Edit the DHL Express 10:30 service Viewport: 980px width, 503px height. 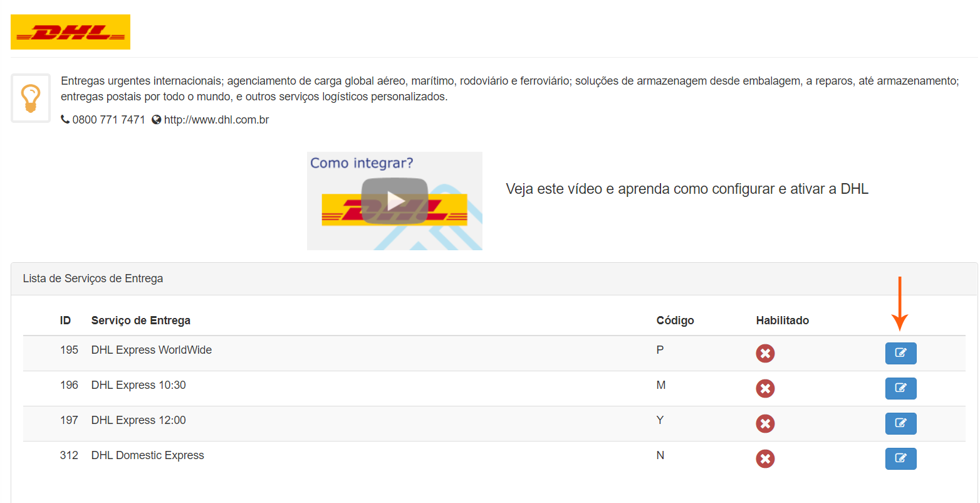click(x=900, y=388)
